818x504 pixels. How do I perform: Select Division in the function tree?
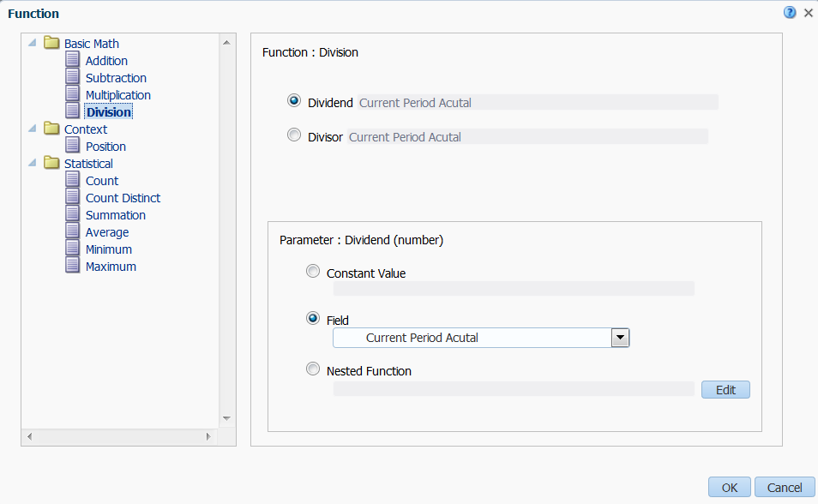point(109,112)
